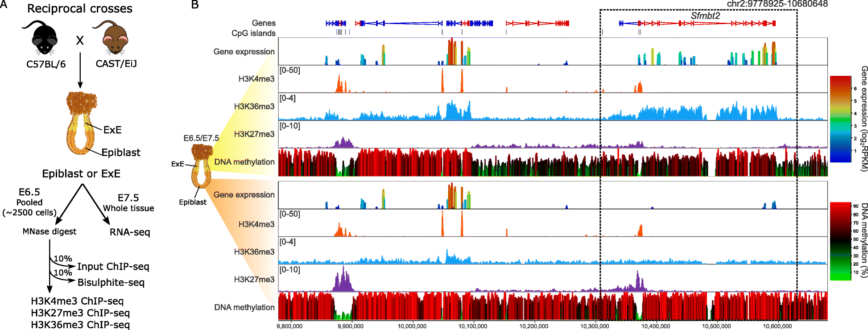
Task: Click the '6' tick on expression scale
Action: 855,88
